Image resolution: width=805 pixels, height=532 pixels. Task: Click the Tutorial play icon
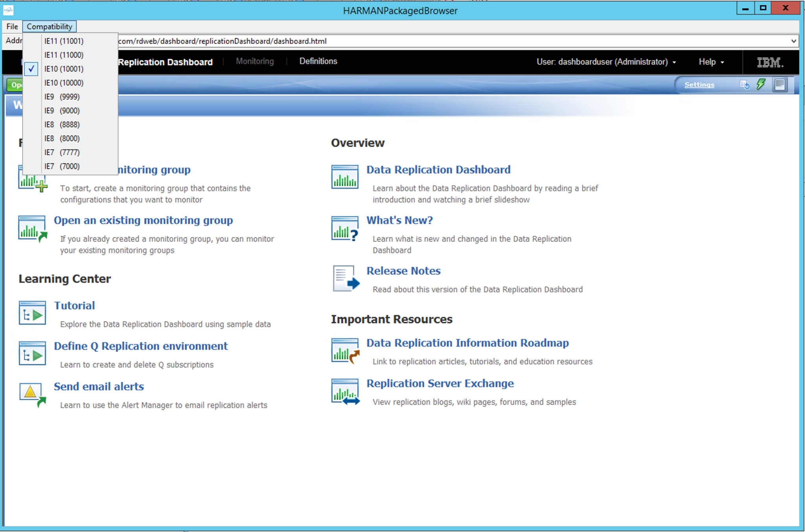pyautogui.click(x=32, y=313)
